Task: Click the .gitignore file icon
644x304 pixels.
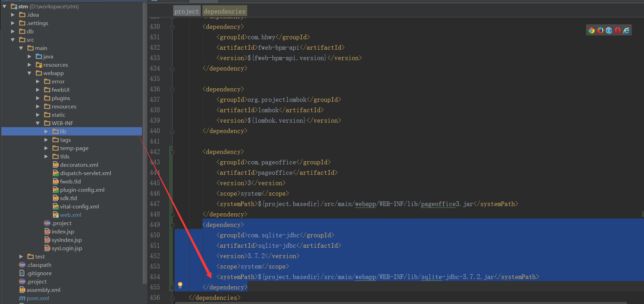Action: [22, 273]
